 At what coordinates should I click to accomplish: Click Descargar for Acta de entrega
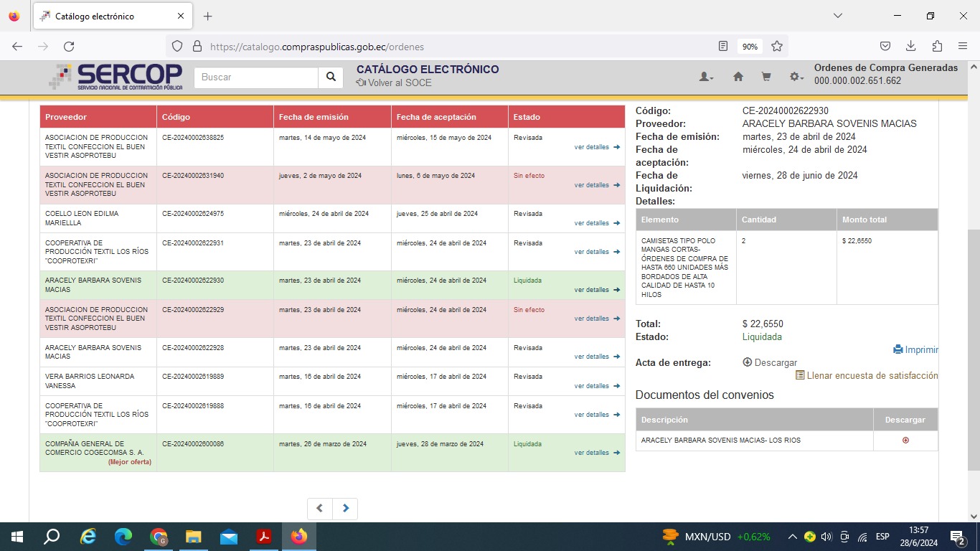(x=770, y=363)
